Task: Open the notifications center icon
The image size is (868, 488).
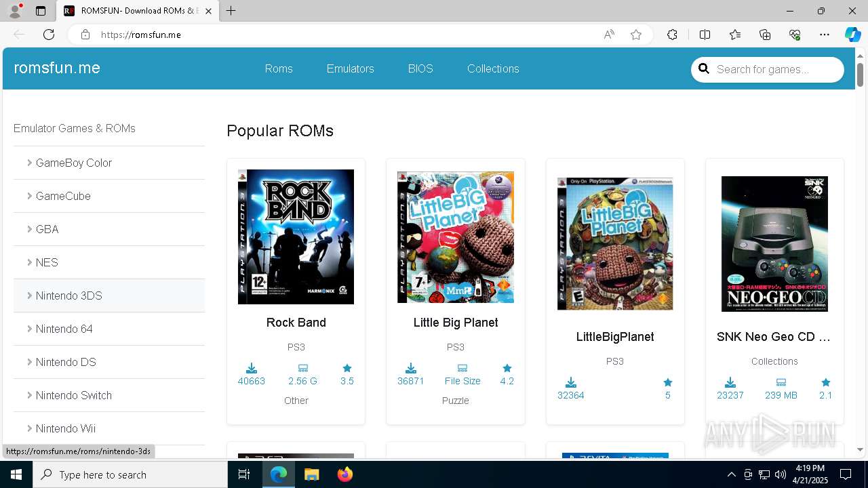Action: [x=846, y=474]
